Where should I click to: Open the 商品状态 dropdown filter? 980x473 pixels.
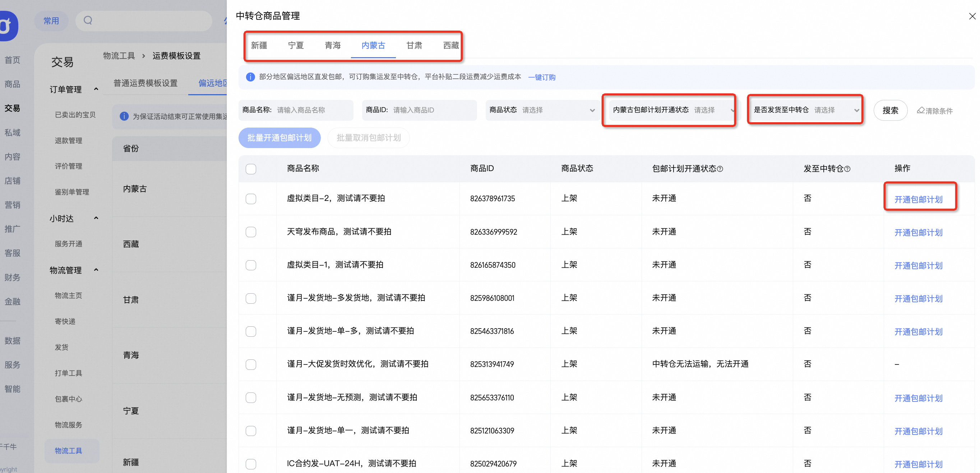pyautogui.click(x=542, y=110)
